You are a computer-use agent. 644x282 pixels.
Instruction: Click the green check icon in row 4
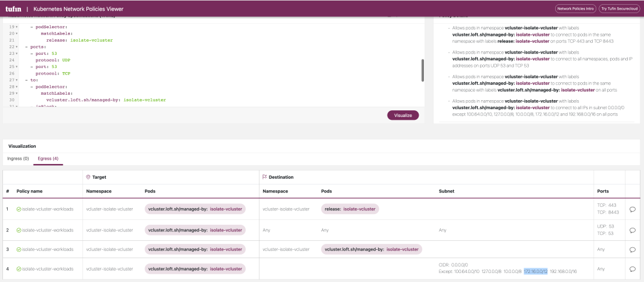click(19, 269)
